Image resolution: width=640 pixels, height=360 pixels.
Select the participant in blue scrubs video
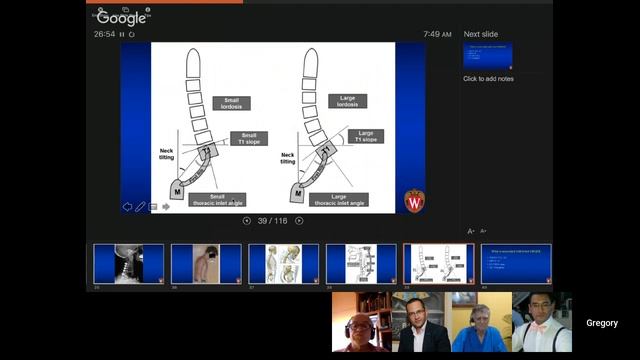coord(482,322)
